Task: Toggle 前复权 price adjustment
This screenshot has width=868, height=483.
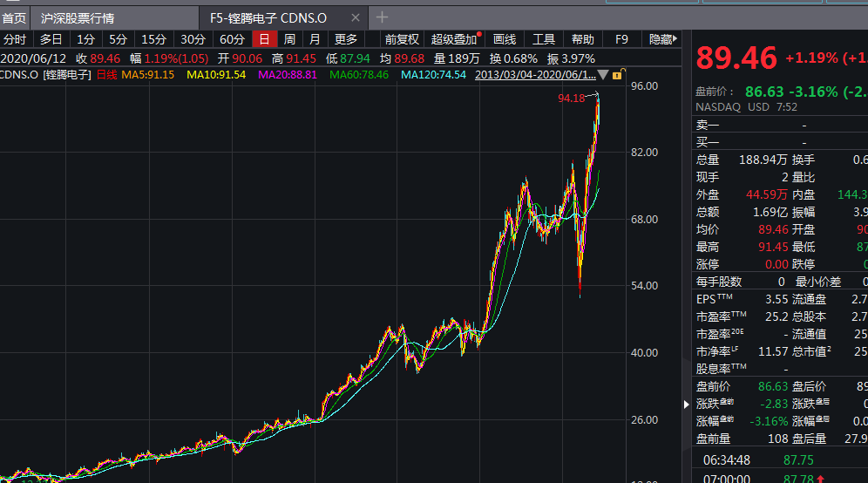Action: [402, 39]
